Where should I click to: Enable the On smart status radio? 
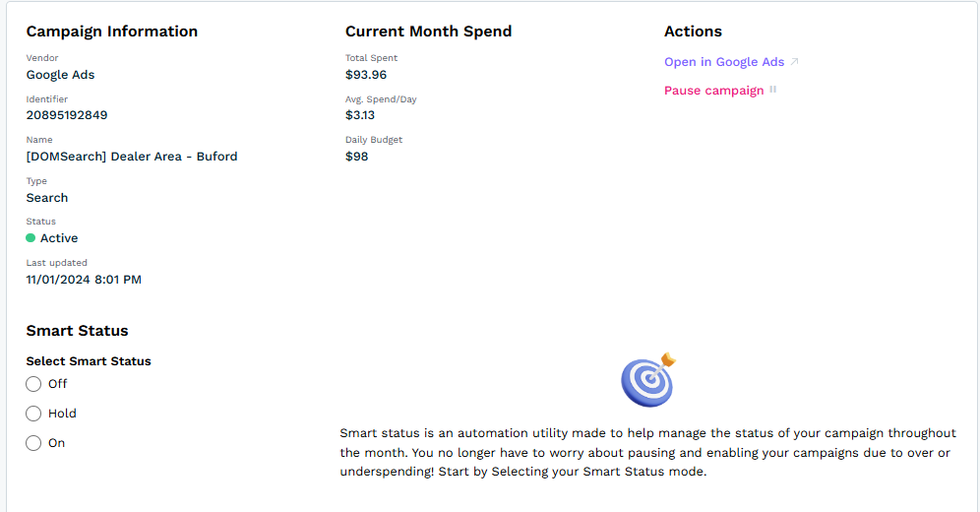[33, 443]
